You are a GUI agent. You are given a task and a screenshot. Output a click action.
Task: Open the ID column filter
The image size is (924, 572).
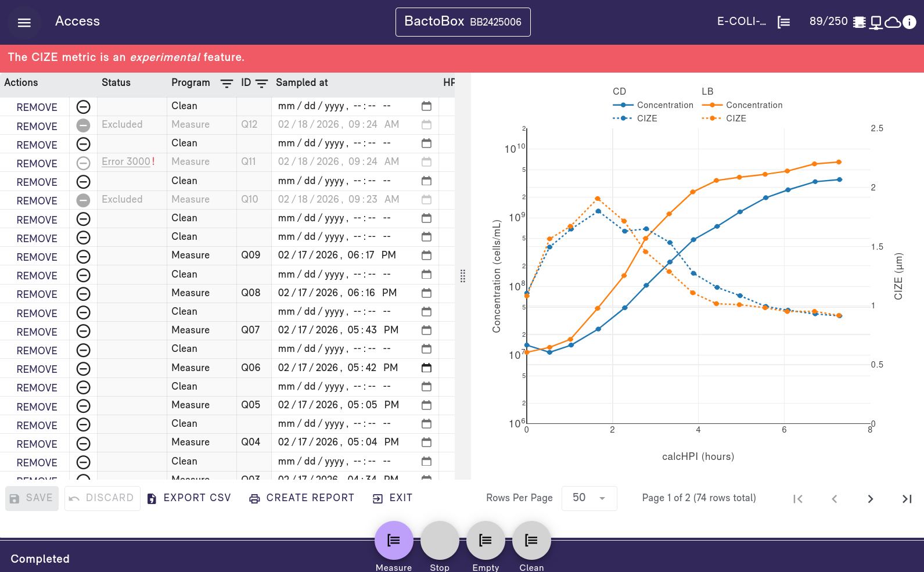(x=262, y=84)
